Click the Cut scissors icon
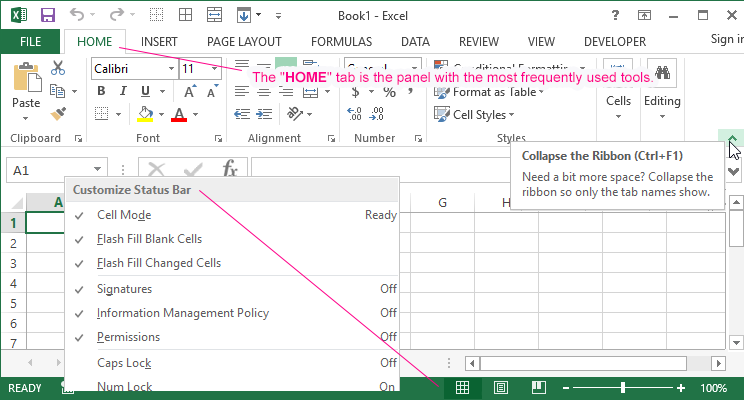The width and height of the screenshot is (744, 400). [x=58, y=68]
